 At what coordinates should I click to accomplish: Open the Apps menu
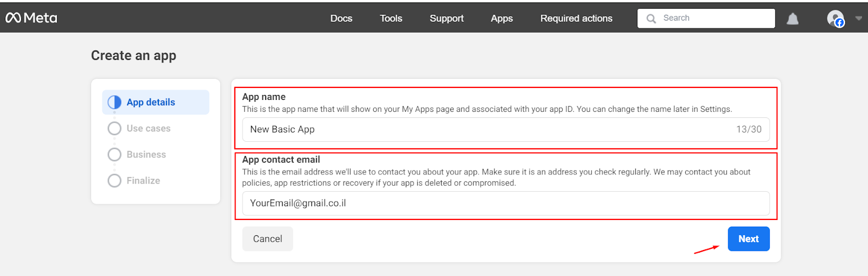[502, 18]
